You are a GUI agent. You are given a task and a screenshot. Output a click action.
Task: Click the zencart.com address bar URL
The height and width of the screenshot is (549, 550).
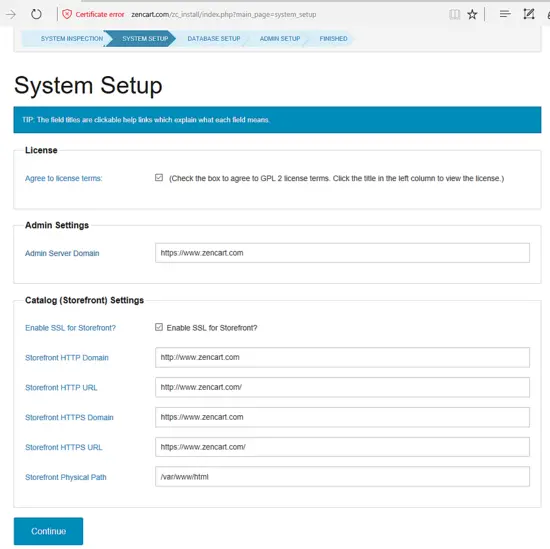(x=223, y=14)
